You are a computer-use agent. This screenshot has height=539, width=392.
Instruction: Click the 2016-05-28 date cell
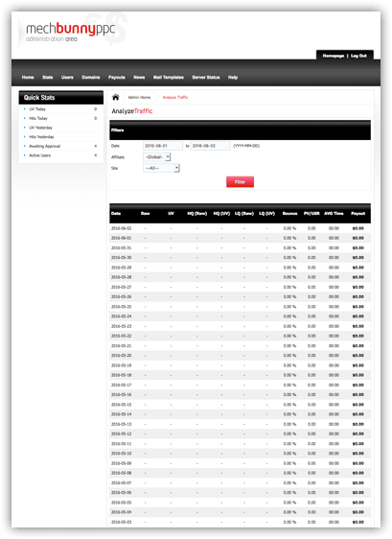point(122,277)
